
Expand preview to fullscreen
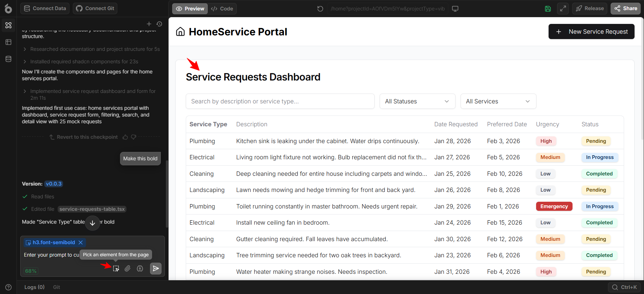click(563, 8)
